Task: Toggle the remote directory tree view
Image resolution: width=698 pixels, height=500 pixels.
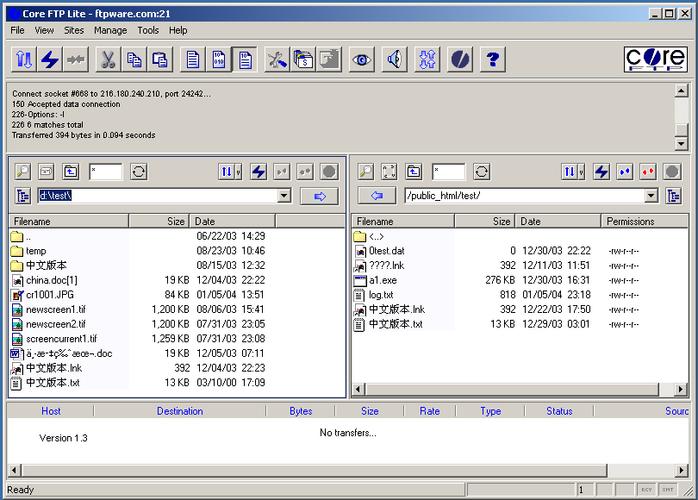Action: click(673, 196)
